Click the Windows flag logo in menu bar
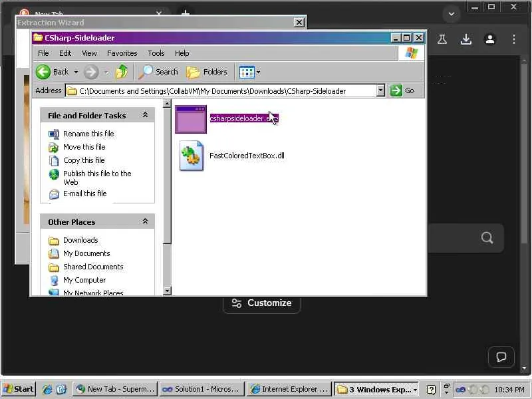 (x=411, y=53)
